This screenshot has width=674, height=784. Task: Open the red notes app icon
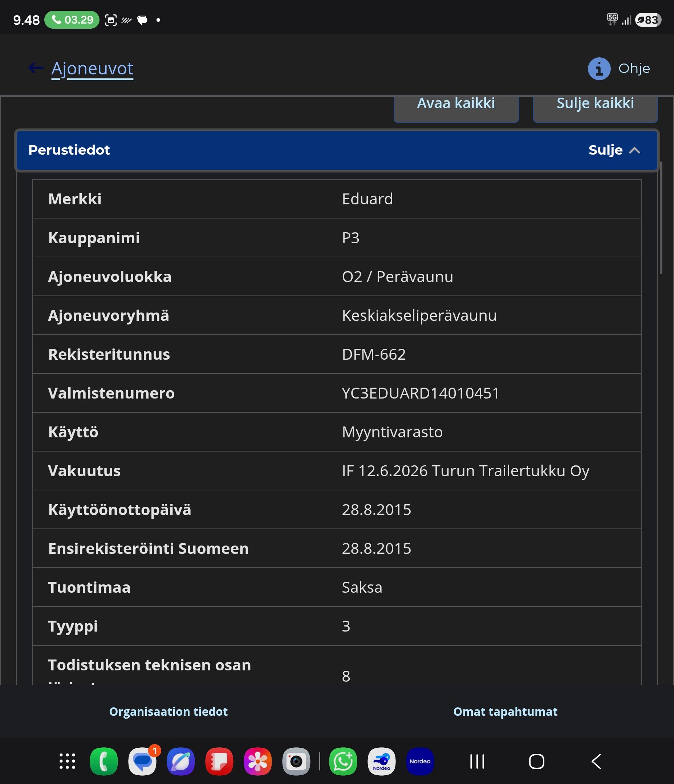(219, 761)
